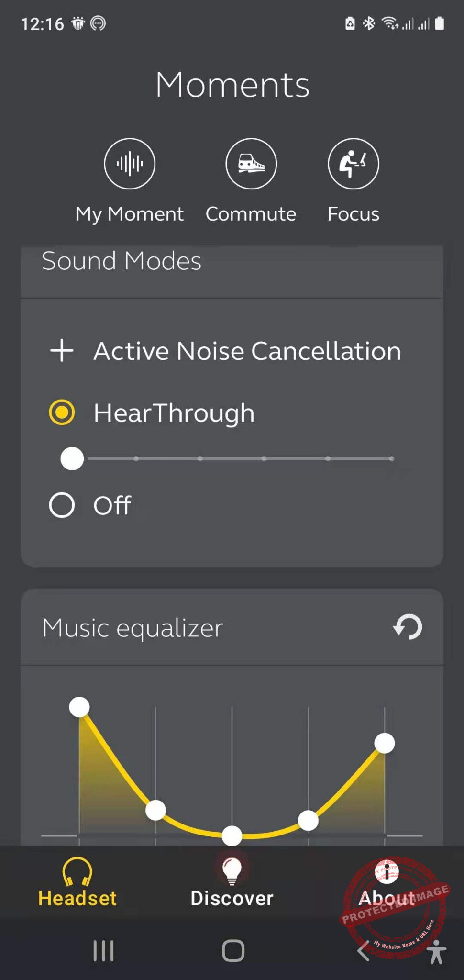Select the Focus moment icon
The width and height of the screenshot is (464, 980).
[x=353, y=163]
